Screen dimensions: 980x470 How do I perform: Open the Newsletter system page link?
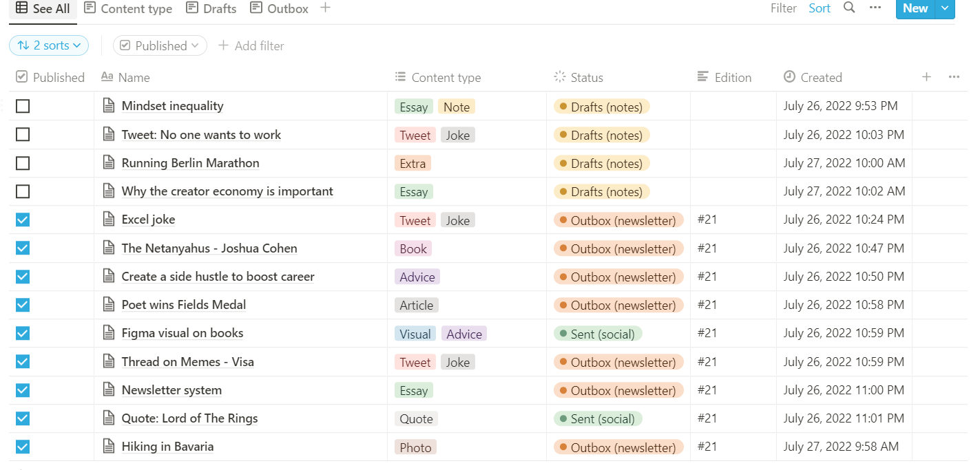171,390
